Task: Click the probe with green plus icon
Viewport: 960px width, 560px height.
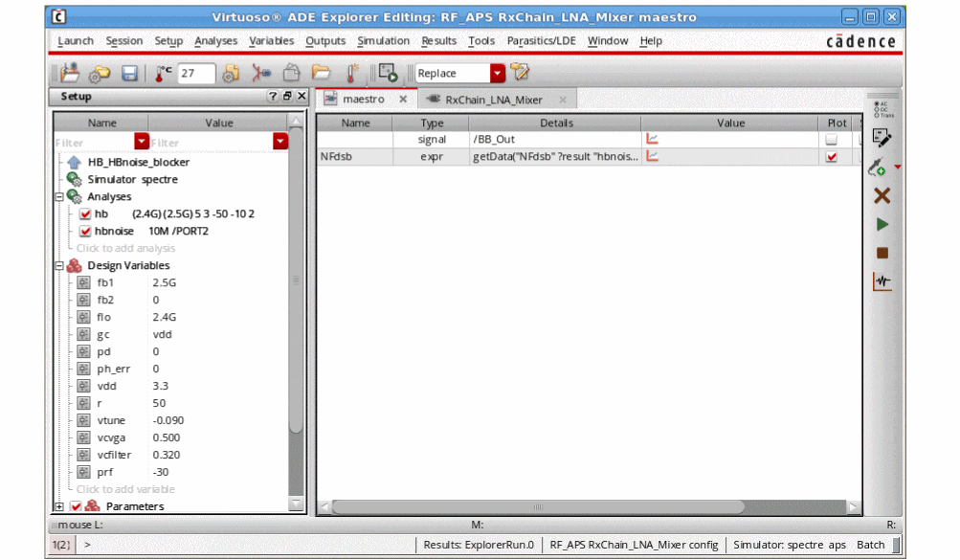Action: tap(878, 168)
